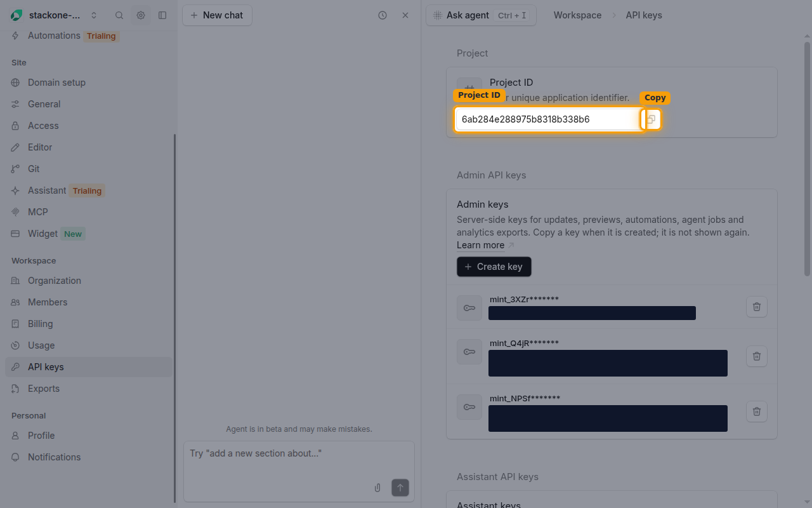This screenshot has height=508, width=812.
Task: Open Git settings
Action: pyautogui.click(x=89, y=169)
